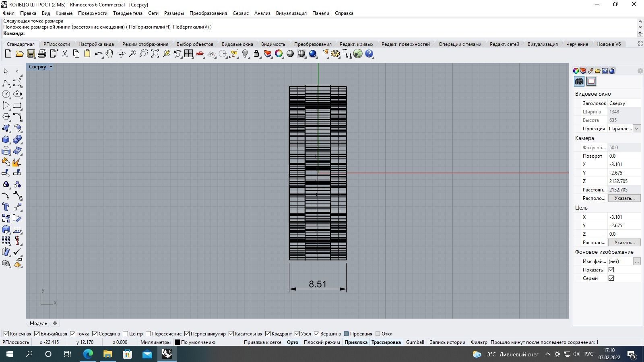Viewport: 644px width, 362px height.
Task: Click the По умолчанию layer color swatch
Action: pyautogui.click(x=177, y=343)
